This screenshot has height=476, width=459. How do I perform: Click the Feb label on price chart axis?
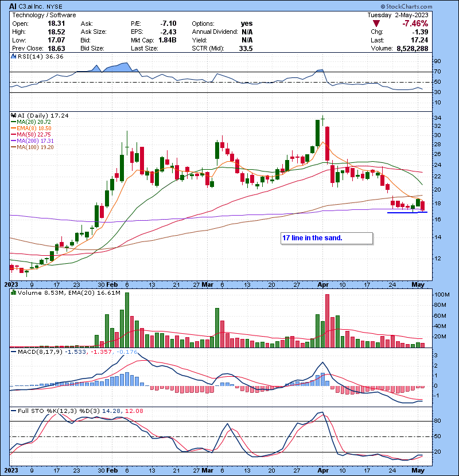point(112,285)
